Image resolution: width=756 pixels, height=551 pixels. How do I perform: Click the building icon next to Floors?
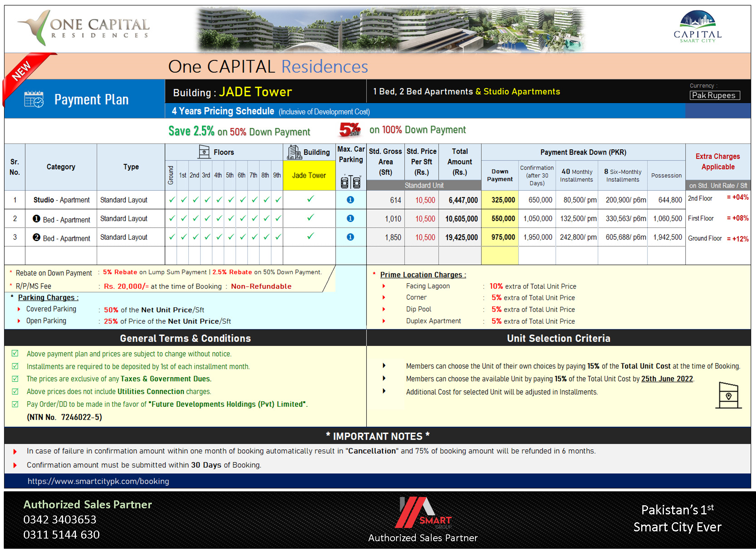coord(204,152)
